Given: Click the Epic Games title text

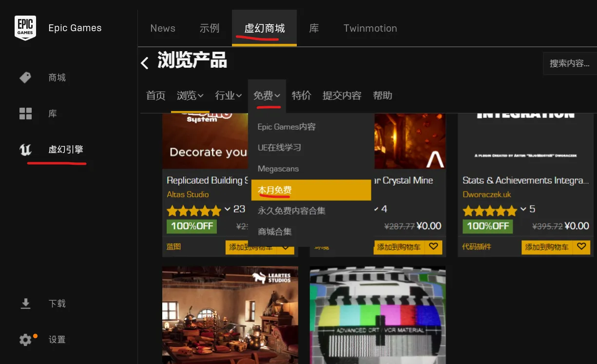Looking at the screenshot, I should pyautogui.click(x=75, y=28).
